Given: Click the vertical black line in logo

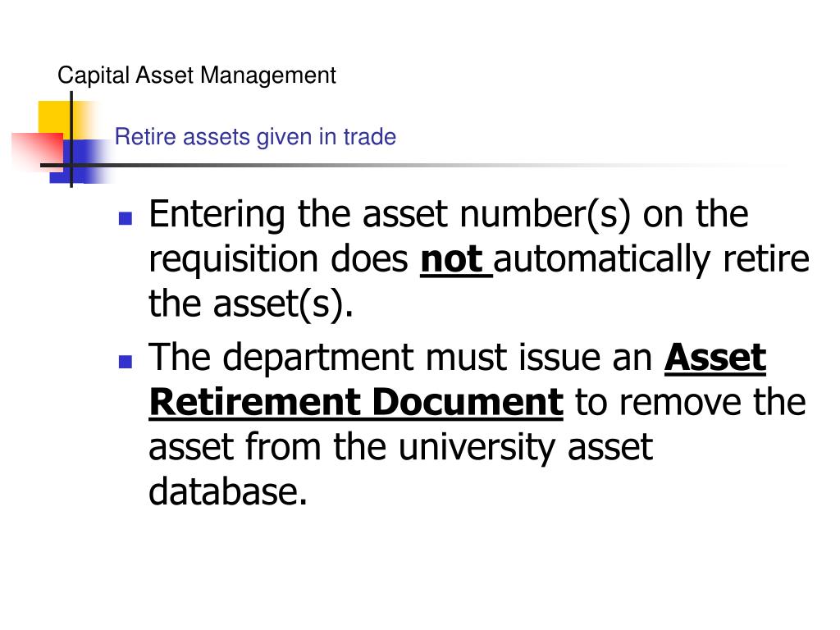Looking at the screenshot, I should pyautogui.click(x=71, y=139).
